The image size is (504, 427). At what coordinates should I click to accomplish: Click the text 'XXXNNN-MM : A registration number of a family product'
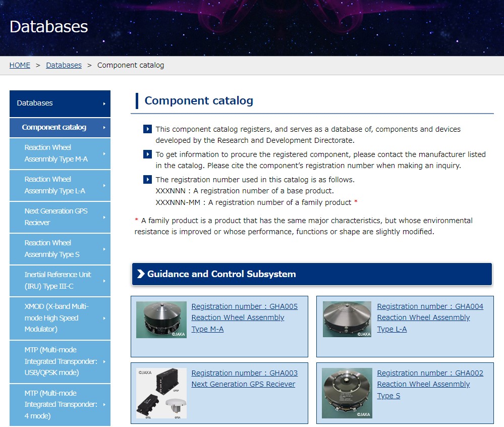point(253,202)
